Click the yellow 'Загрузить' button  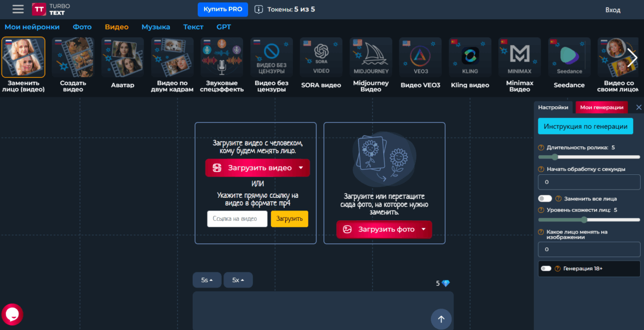(289, 219)
